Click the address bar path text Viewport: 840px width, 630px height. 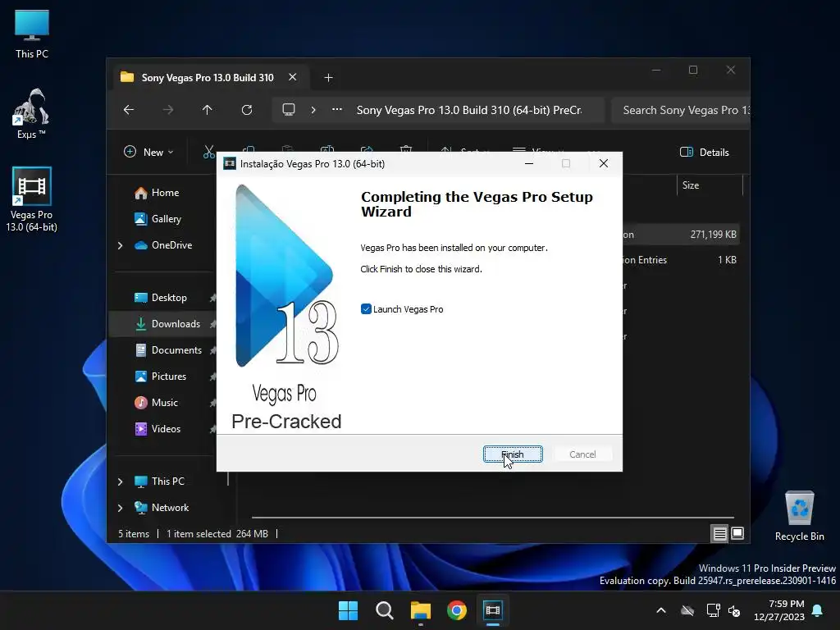[469, 110]
